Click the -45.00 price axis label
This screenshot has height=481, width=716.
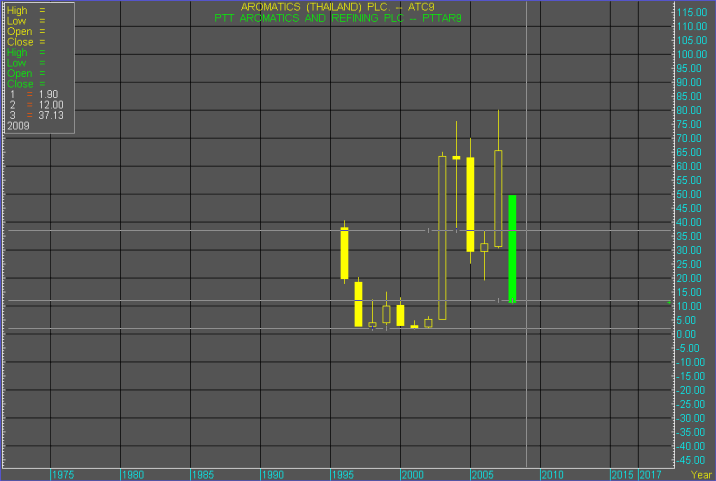click(x=690, y=460)
